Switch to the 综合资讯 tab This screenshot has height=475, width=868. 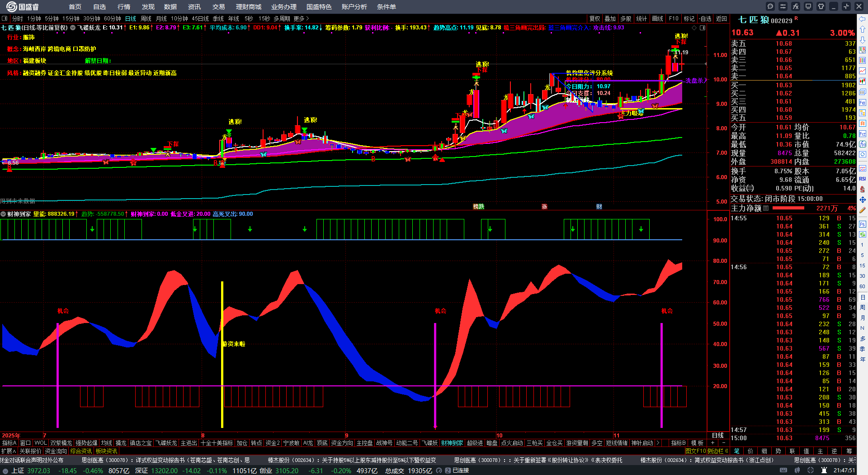(81, 451)
